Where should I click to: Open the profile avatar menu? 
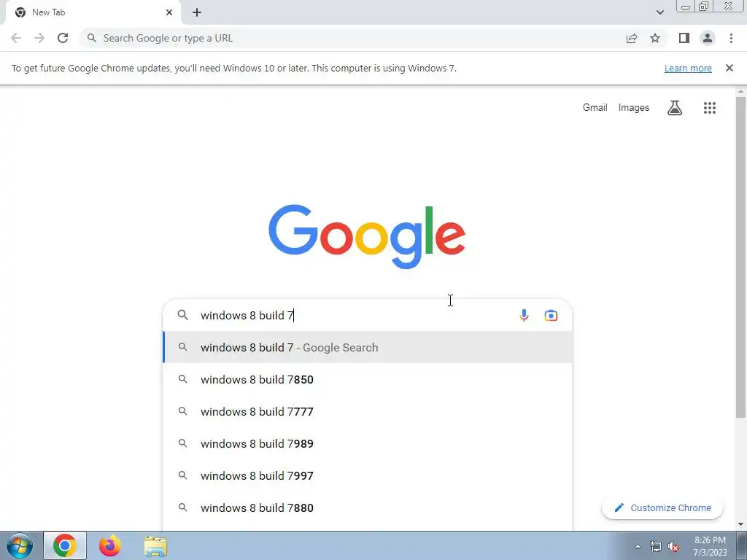pos(708,38)
